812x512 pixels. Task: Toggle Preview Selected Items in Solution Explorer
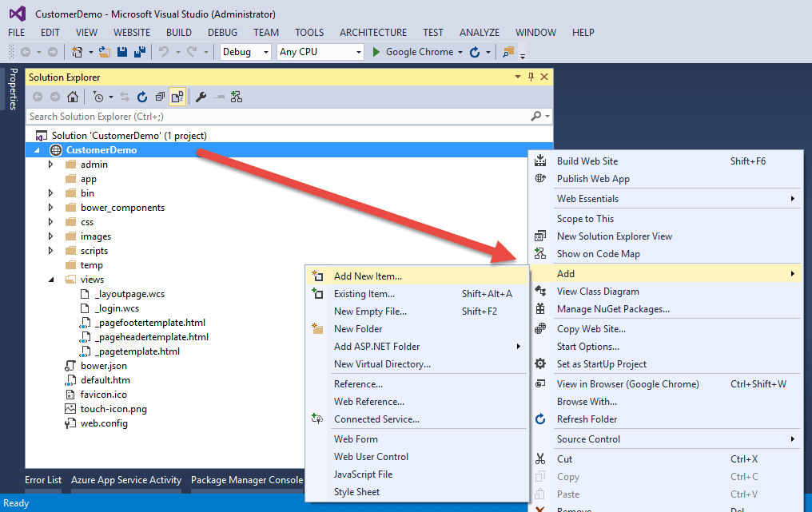219,97
